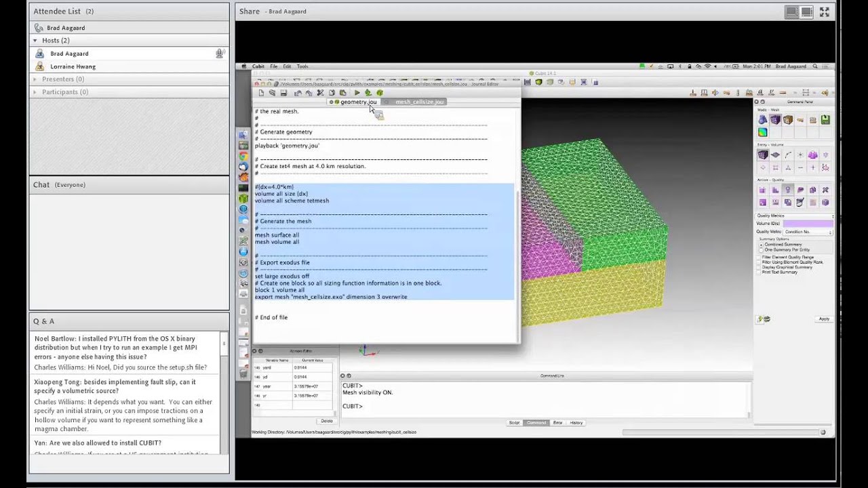Select Combined Summary radio button
Viewport: 868px width, 488px height.
762,245
